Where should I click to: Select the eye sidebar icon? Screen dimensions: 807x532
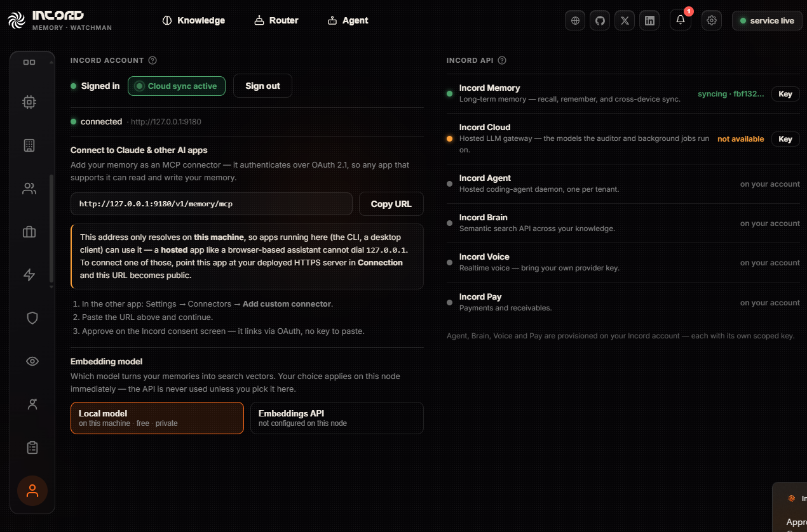click(32, 361)
